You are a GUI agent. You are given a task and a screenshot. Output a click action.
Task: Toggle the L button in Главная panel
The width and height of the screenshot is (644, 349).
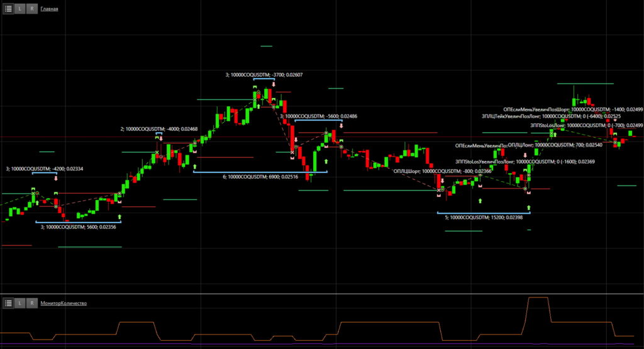[x=20, y=9]
